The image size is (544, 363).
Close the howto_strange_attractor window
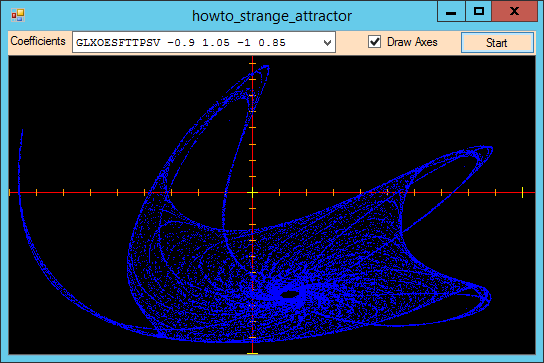pos(514,12)
